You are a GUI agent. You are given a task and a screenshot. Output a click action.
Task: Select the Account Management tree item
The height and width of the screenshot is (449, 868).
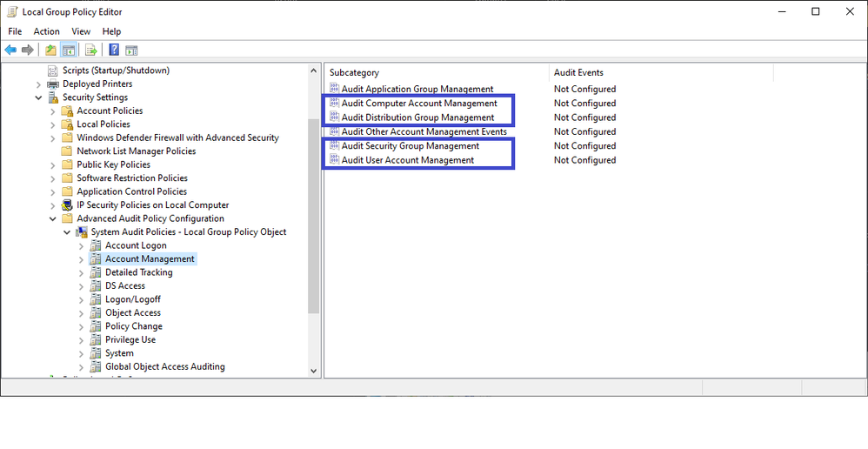tap(150, 258)
